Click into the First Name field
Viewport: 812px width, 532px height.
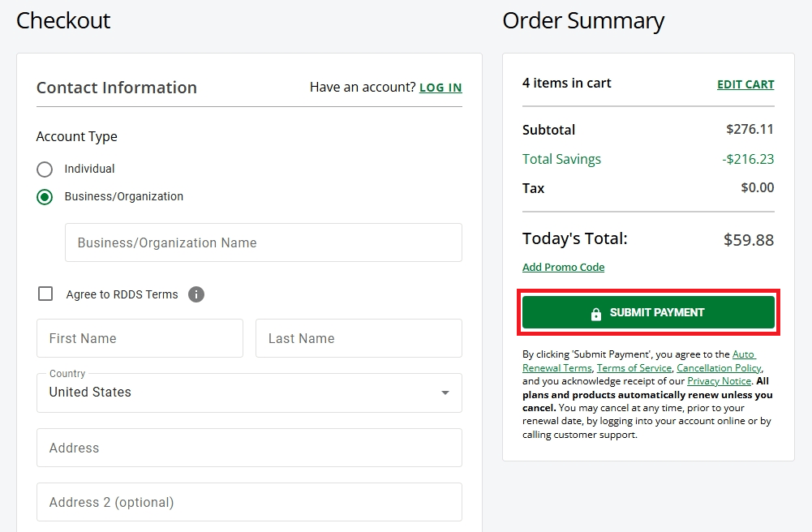(140, 338)
